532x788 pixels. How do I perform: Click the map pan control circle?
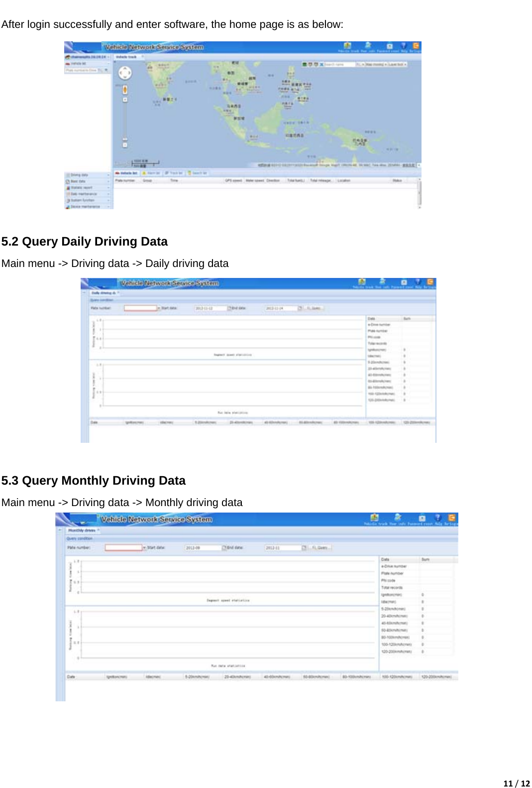(125, 73)
